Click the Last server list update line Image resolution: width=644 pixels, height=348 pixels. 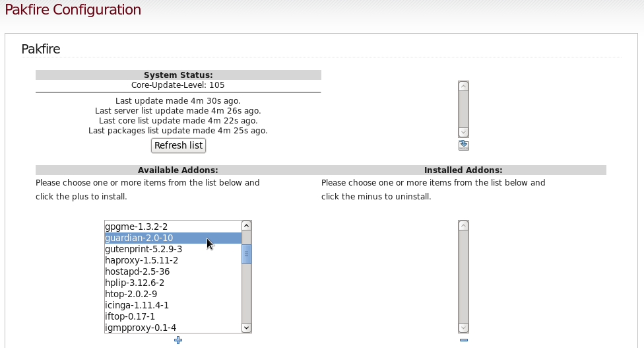coord(178,110)
